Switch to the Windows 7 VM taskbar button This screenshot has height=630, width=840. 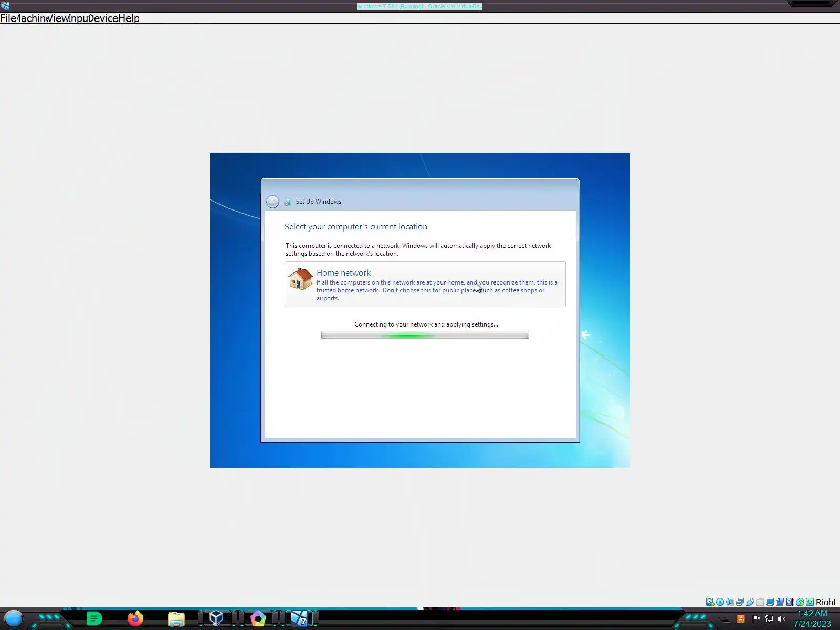(300, 618)
